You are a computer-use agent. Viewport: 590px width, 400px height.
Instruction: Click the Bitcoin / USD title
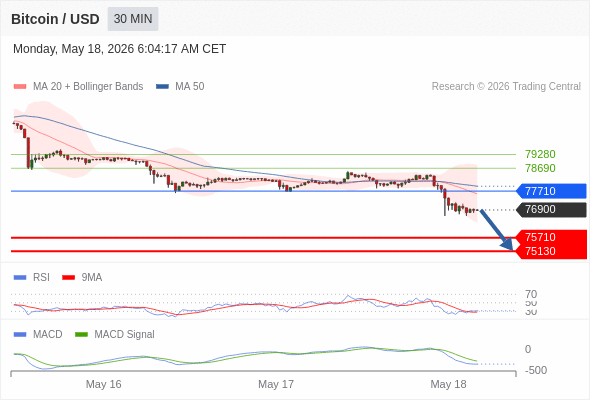click(x=55, y=19)
